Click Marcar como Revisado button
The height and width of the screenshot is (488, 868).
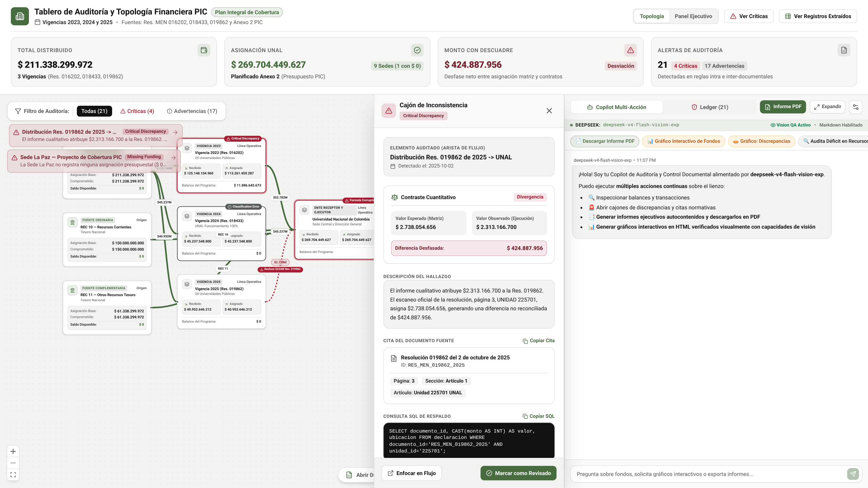[518, 473]
